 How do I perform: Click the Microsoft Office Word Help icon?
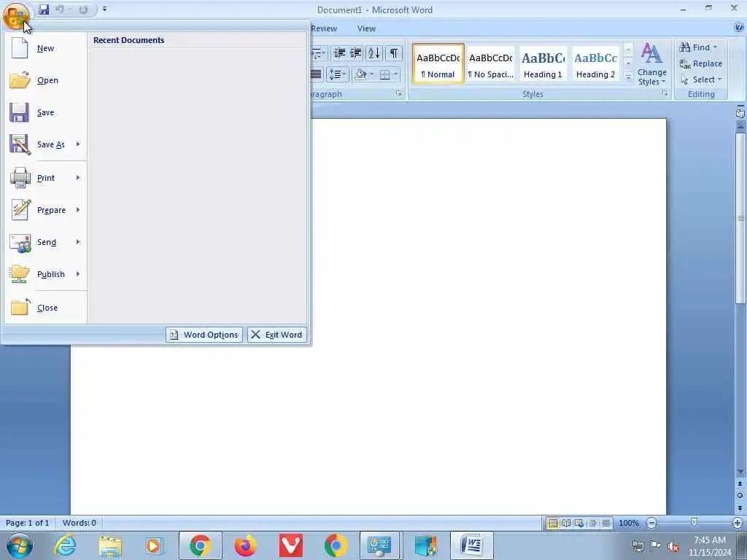[x=739, y=28]
